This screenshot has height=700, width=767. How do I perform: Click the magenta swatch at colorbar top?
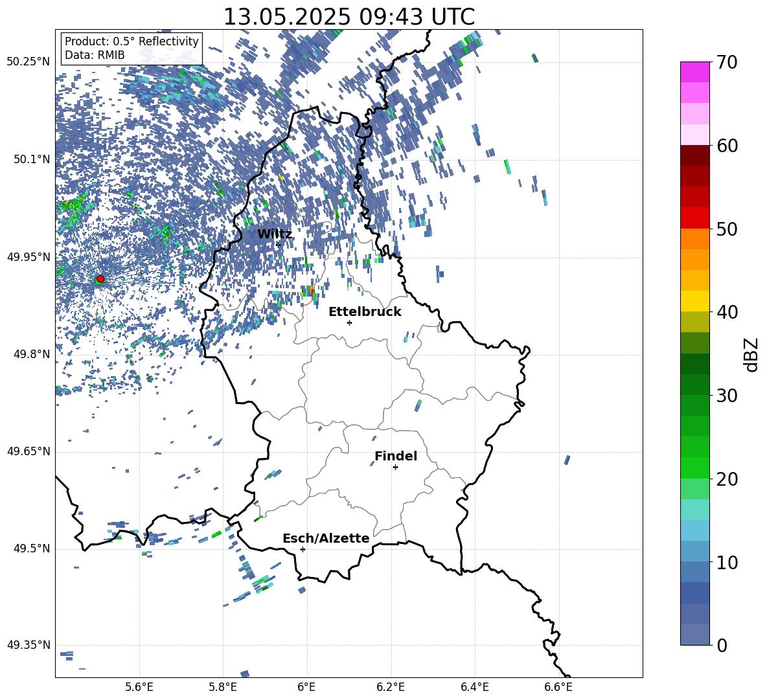pyautogui.click(x=694, y=72)
